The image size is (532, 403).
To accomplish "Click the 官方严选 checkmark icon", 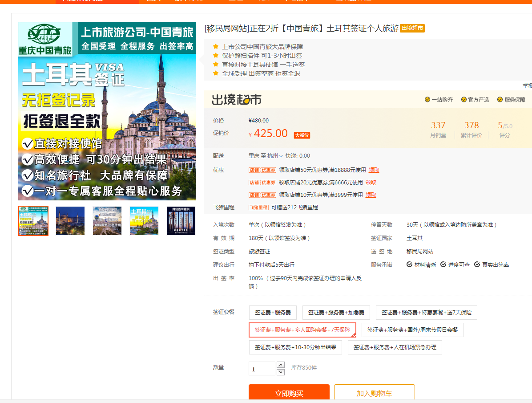I will (x=464, y=100).
